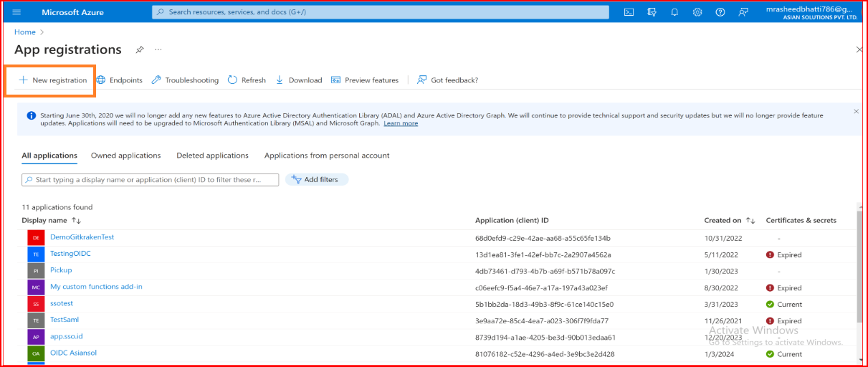Click client ID 68d0efd9-c29e-42ae-aa68-a55c65fe134b
Screen dimensions: 868x367
point(543,238)
